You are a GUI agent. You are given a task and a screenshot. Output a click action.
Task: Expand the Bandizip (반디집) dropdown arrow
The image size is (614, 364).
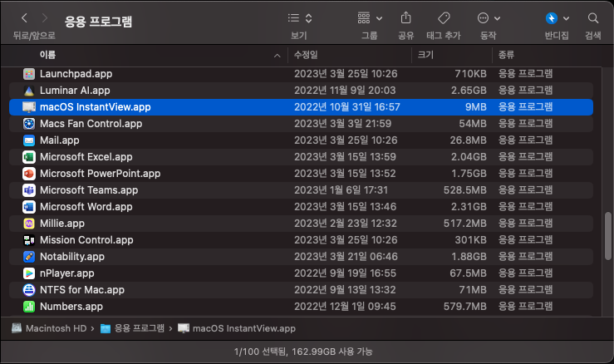[x=567, y=18]
